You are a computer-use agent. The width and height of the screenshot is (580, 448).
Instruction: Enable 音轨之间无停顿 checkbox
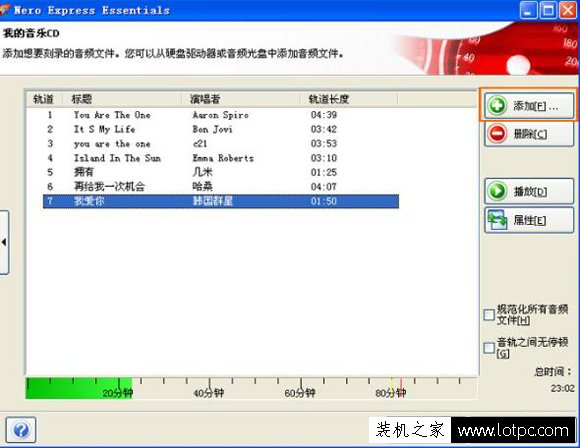point(489,348)
